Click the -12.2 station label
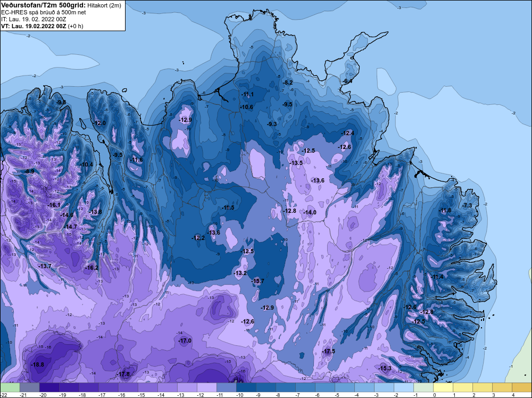This screenshot has height=398, width=532. [198, 238]
